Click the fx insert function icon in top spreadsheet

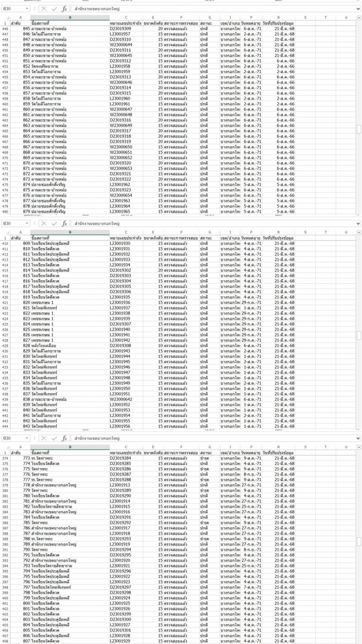[64, 9]
